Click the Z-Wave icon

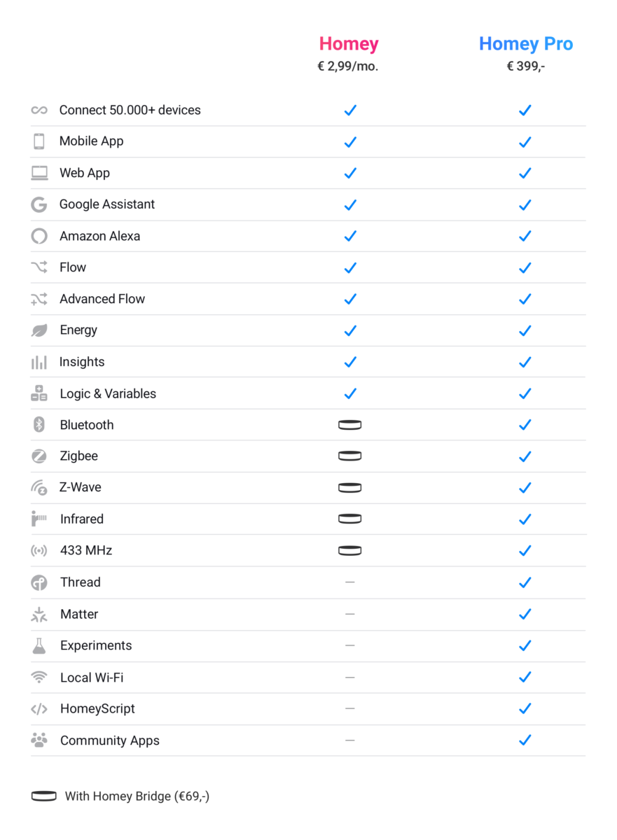tap(39, 488)
